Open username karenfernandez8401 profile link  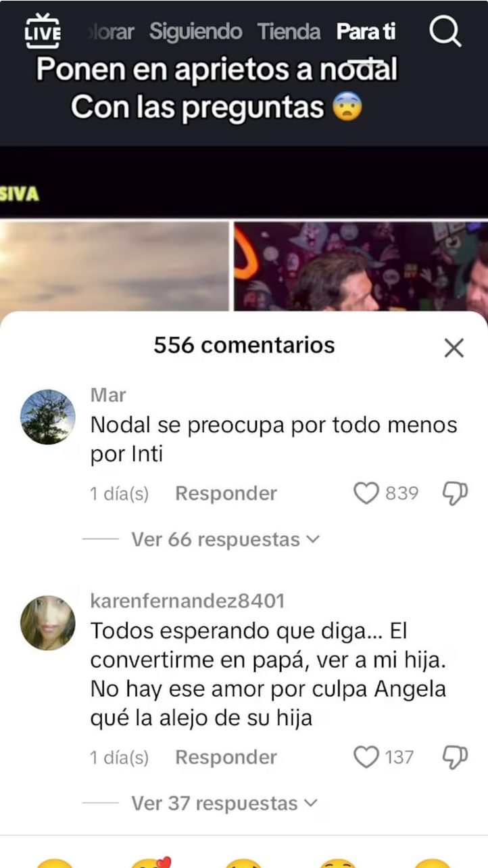click(x=187, y=600)
